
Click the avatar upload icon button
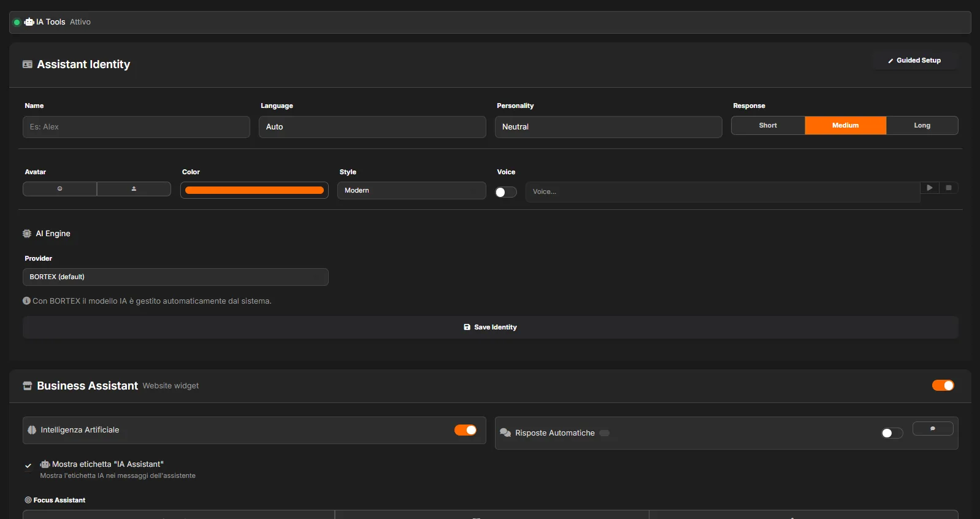coord(134,189)
